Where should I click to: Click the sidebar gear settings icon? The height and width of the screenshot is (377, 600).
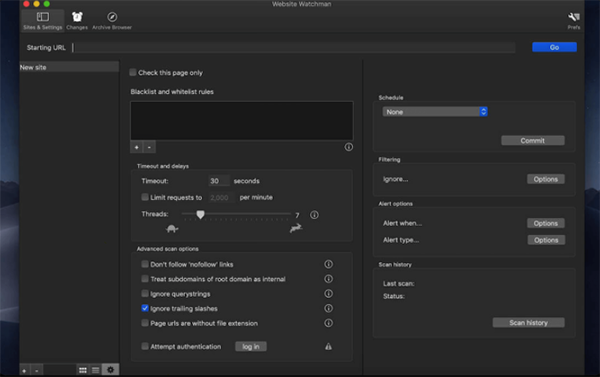coord(110,370)
